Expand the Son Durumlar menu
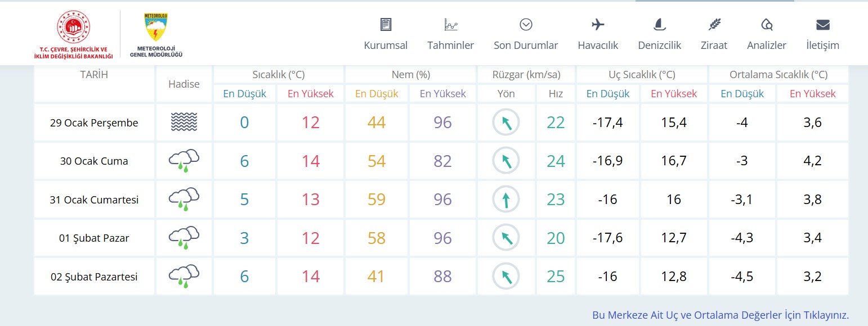The image size is (868, 326). click(526, 46)
